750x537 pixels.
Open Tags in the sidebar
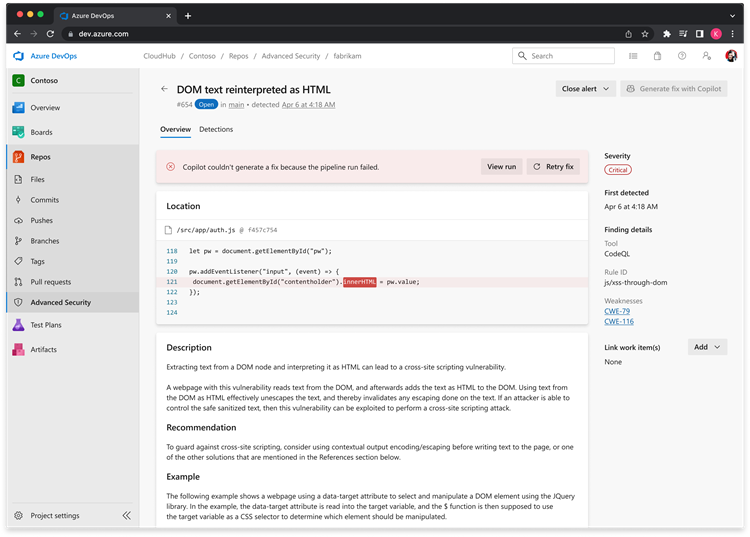tap(37, 262)
